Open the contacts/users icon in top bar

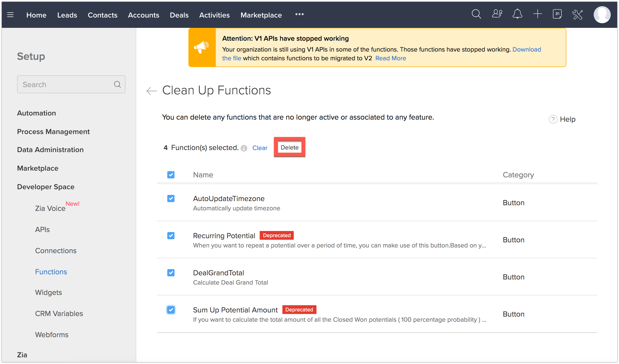pos(497,14)
